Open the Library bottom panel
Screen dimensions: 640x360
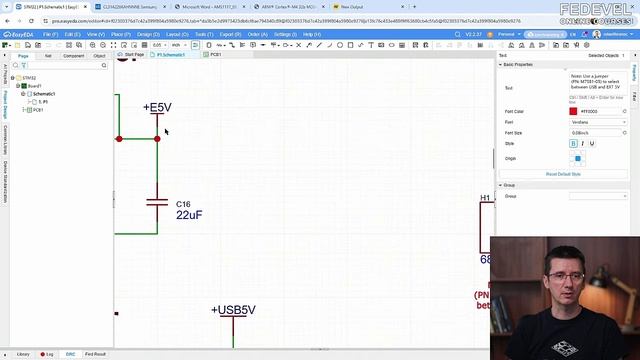(x=23, y=354)
